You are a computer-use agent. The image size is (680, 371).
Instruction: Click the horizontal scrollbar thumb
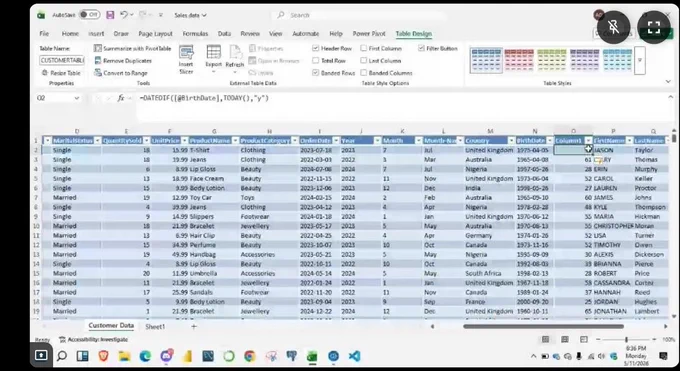[x=543, y=326]
